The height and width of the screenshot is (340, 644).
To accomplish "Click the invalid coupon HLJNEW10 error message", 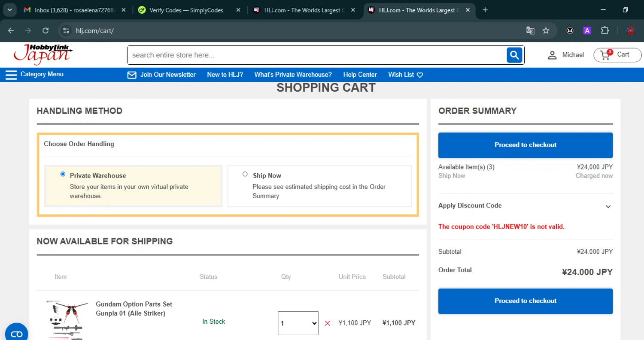I will tap(501, 226).
